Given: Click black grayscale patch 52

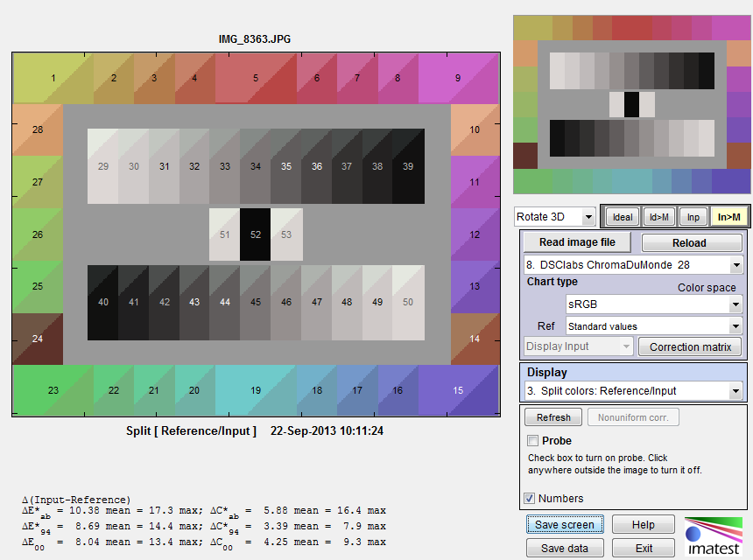Looking at the screenshot, I should [255, 234].
